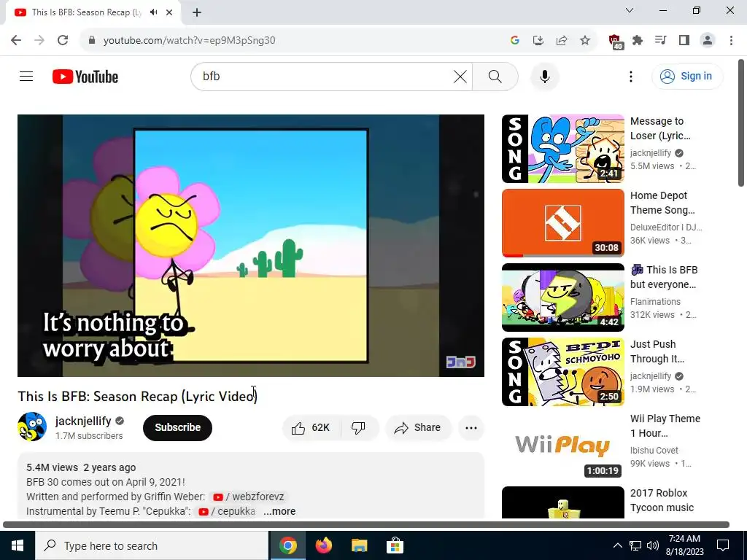This screenshot has height=560, width=747.
Task: Open the Extensions puzzle piece menu
Action: (638, 40)
